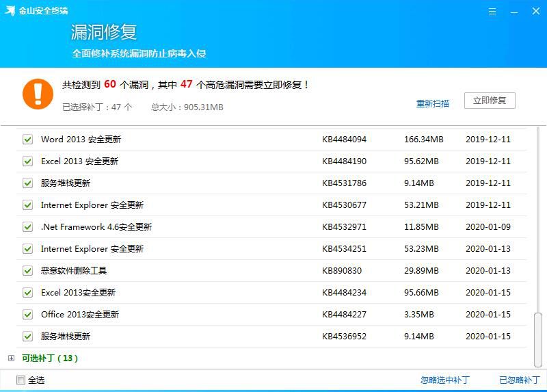Uncheck Office 2013安全更新 checkbox
The image size is (547, 392).
click(x=27, y=315)
